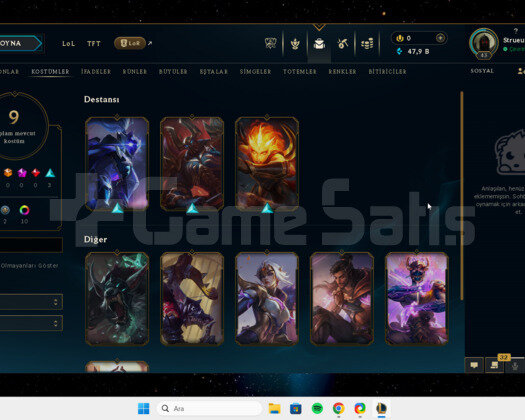Click the LoR external link arrow icon
525x420 pixels.
pyautogui.click(x=150, y=43)
